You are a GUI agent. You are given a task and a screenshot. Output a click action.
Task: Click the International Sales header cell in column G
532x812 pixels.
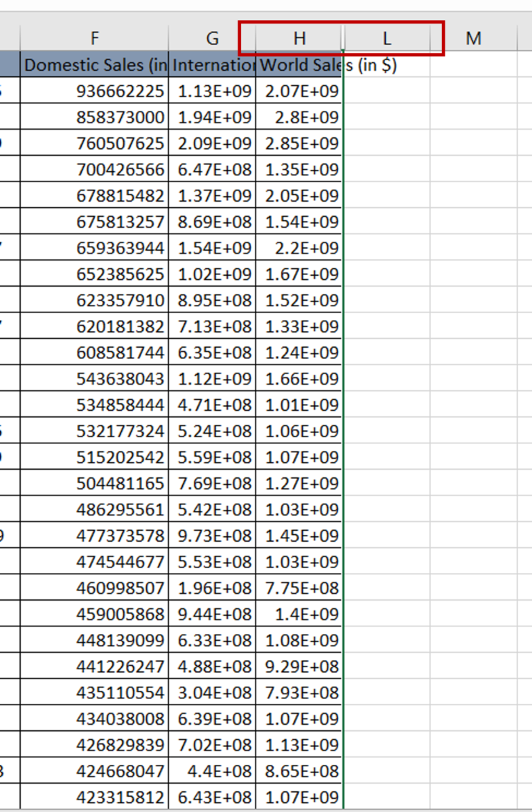point(213,64)
